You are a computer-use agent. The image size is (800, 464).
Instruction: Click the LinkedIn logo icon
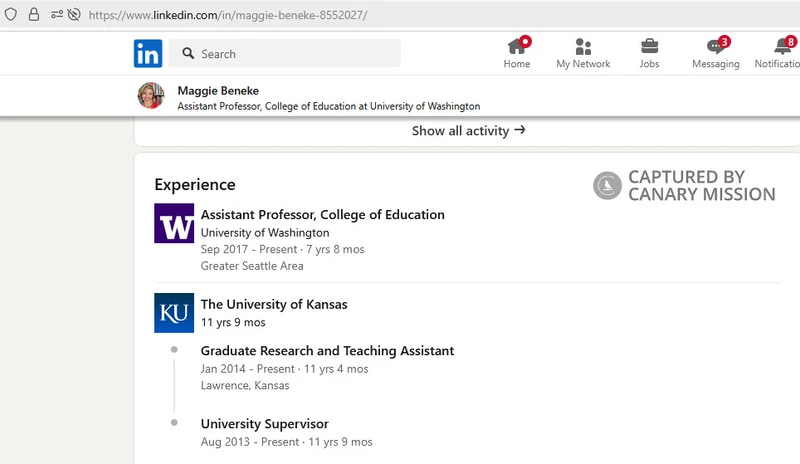(148, 54)
